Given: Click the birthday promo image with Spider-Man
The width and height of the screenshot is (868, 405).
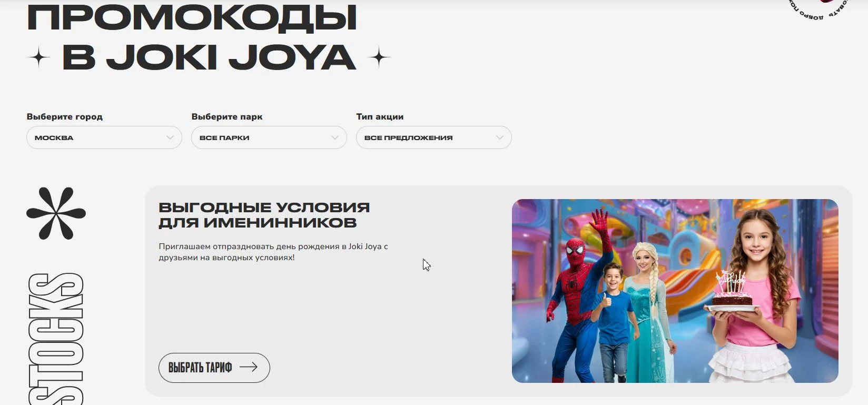Looking at the screenshot, I should coord(675,291).
